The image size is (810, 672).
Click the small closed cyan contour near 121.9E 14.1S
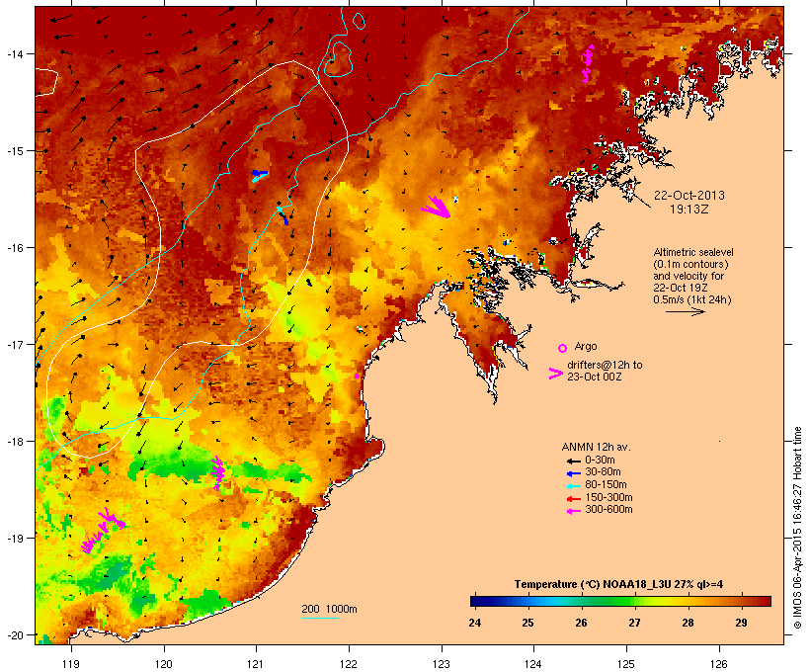(338, 60)
